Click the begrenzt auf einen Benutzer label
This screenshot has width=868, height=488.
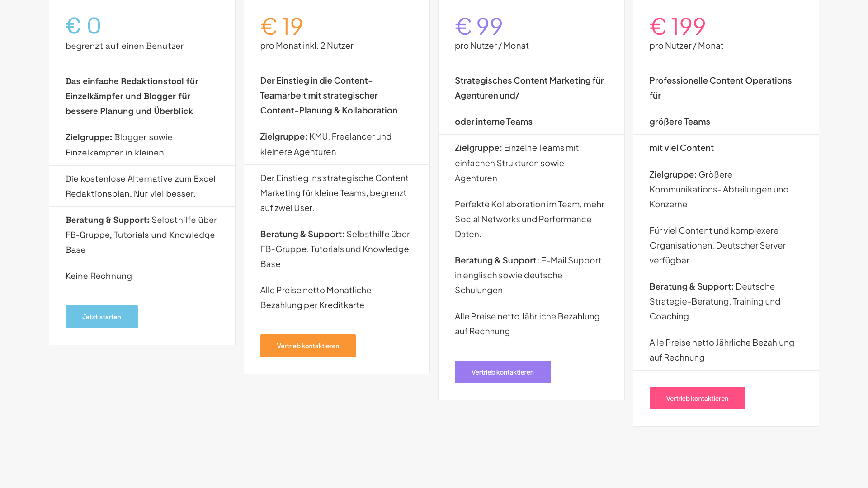tap(125, 46)
